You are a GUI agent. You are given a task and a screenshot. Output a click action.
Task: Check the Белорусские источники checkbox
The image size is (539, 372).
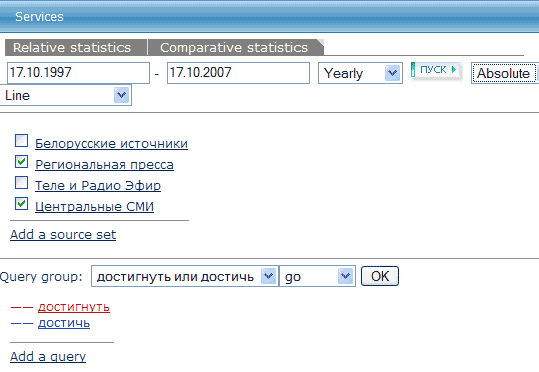pos(21,141)
